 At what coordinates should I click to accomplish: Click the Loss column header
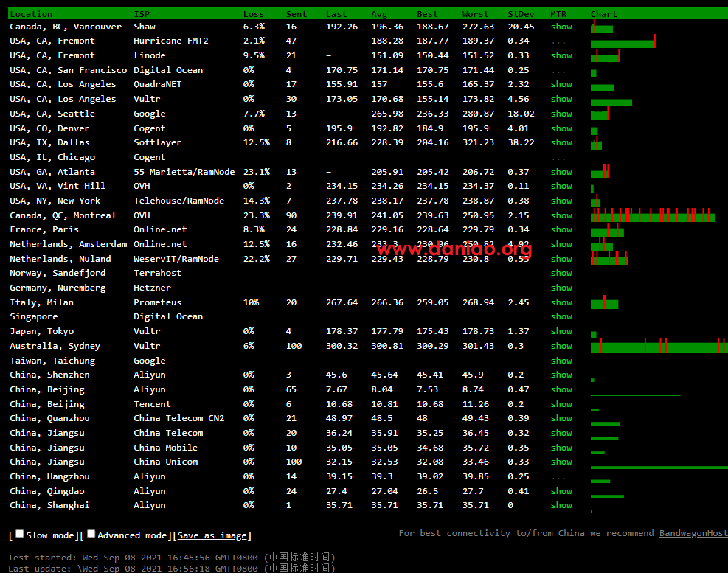(x=254, y=14)
